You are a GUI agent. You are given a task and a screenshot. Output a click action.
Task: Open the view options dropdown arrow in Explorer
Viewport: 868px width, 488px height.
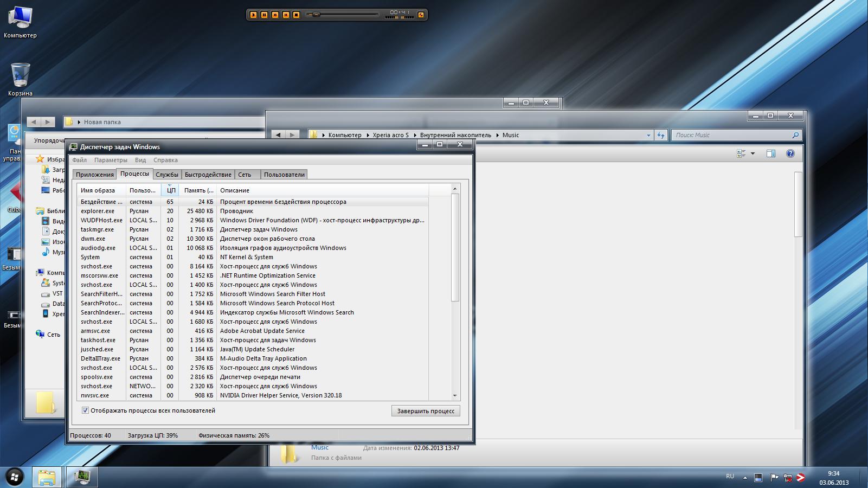point(753,153)
